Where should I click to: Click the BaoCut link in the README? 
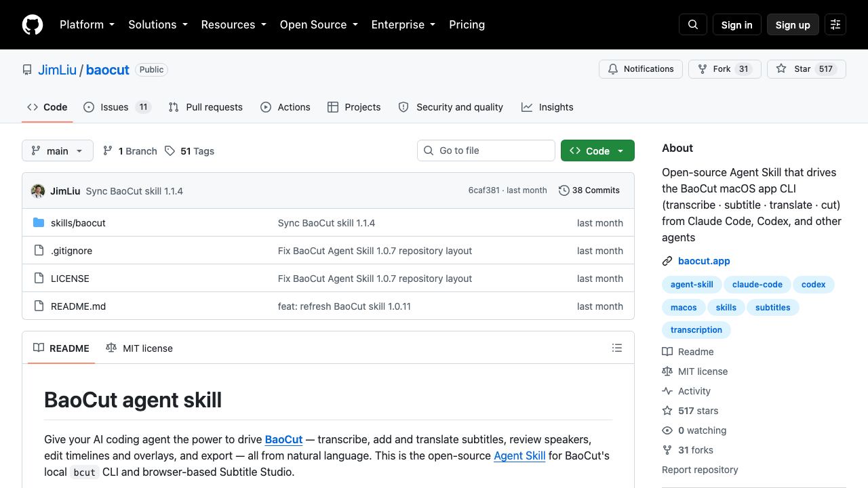pos(283,439)
